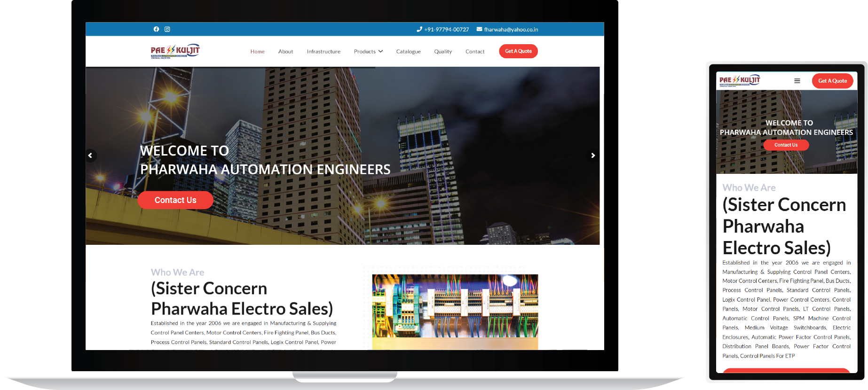
Task: Expand the Products dropdown chevron
Action: [x=381, y=51]
